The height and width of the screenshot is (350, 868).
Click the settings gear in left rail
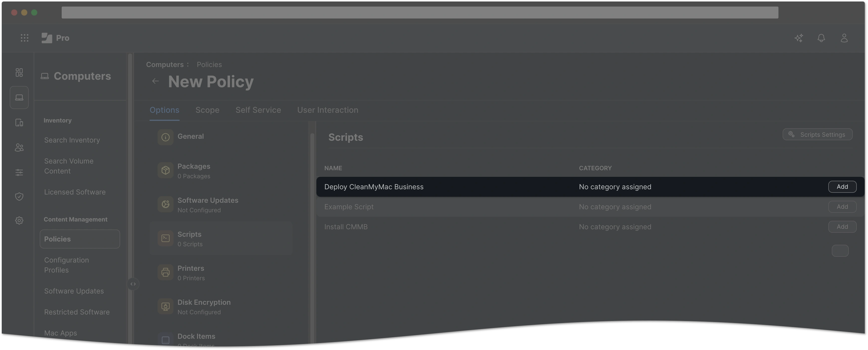[x=19, y=220]
